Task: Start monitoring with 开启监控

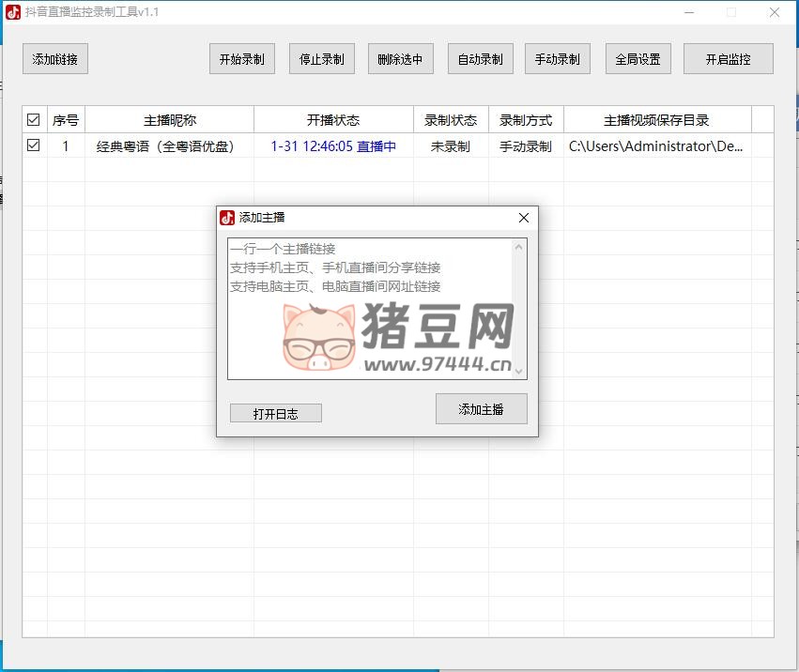Action: pos(728,59)
